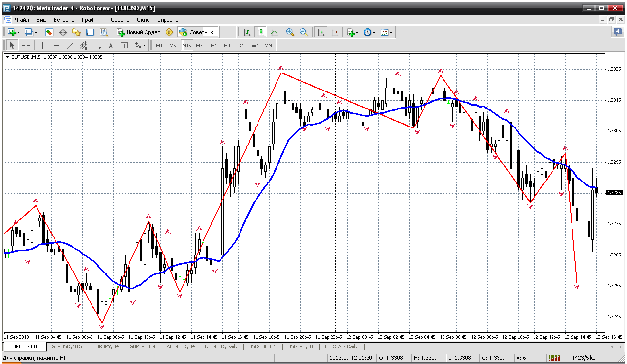627x364 pixels.
Task: Switch to the GBPUSD,M15 chart tab
Action: (67, 346)
